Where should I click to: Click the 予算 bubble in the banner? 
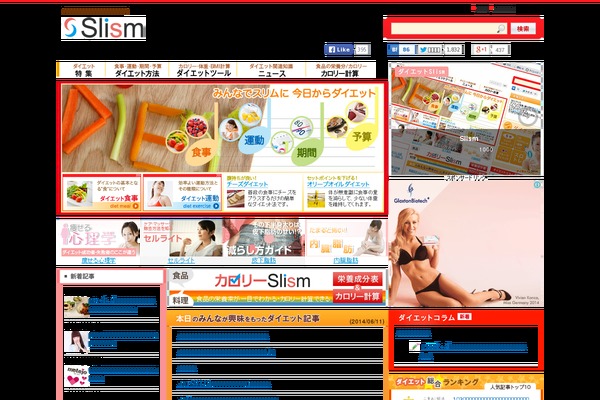[x=361, y=137]
